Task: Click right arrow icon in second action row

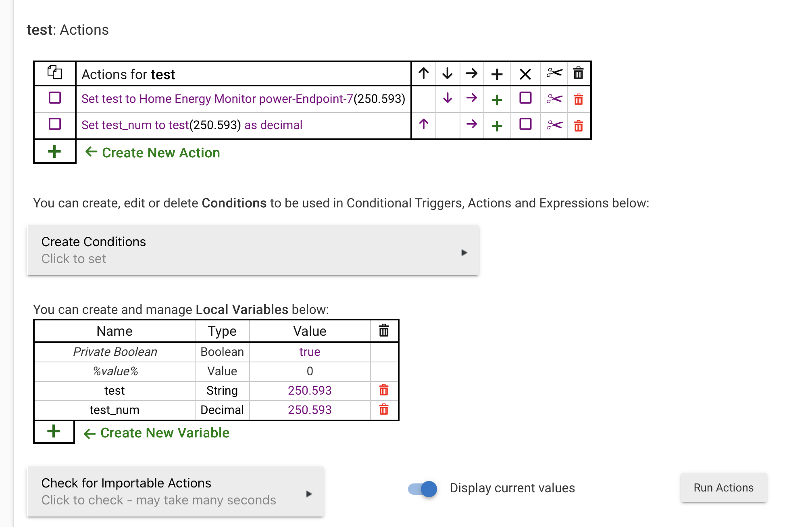Action: (x=471, y=124)
